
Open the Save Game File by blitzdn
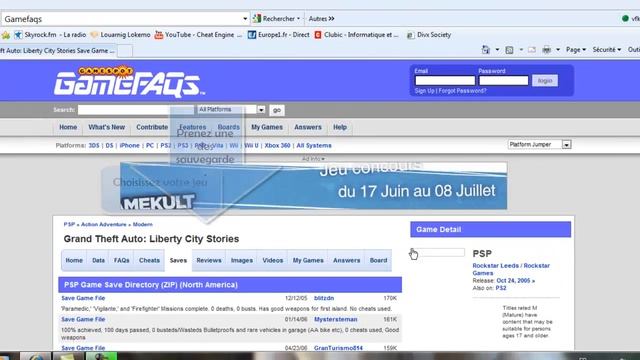[x=83, y=298]
